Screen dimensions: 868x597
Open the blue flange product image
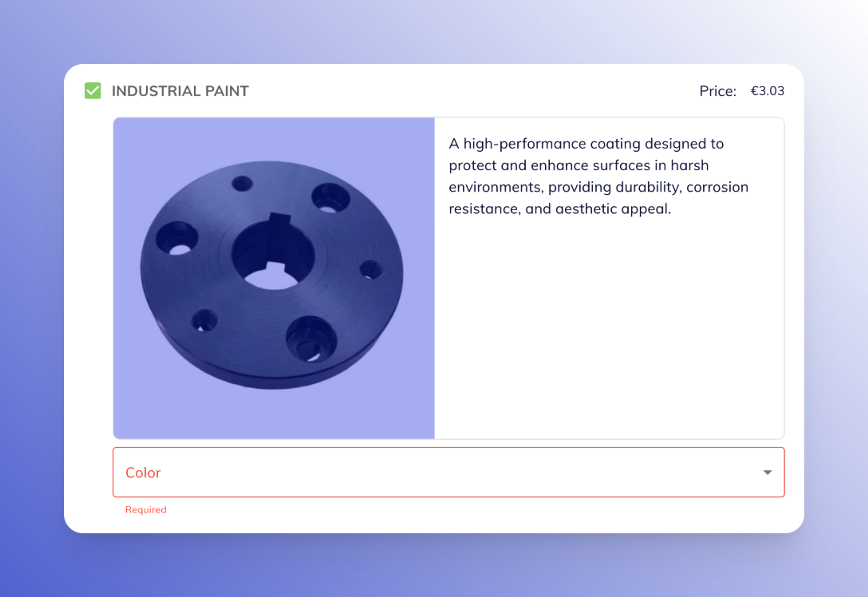tap(273, 277)
